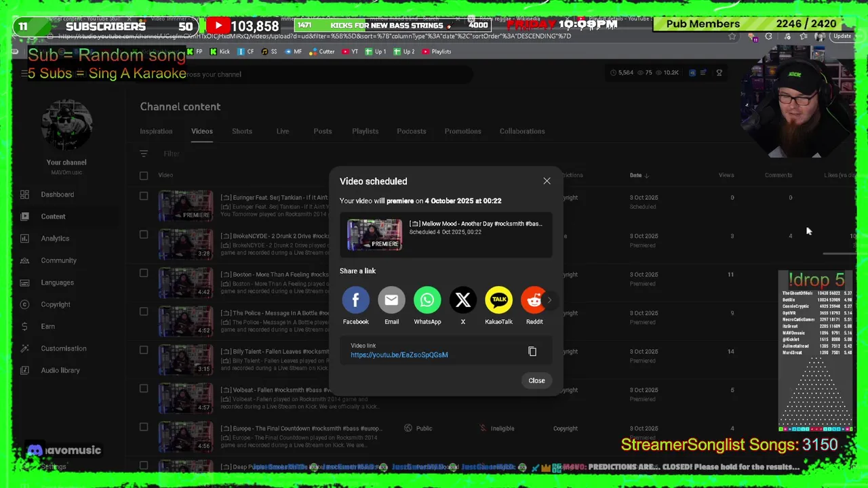This screenshot has height=488, width=868.
Task: Open the Mellow Mood premiere thumbnail
Action: pyautogui.click(x=374, y=235)
